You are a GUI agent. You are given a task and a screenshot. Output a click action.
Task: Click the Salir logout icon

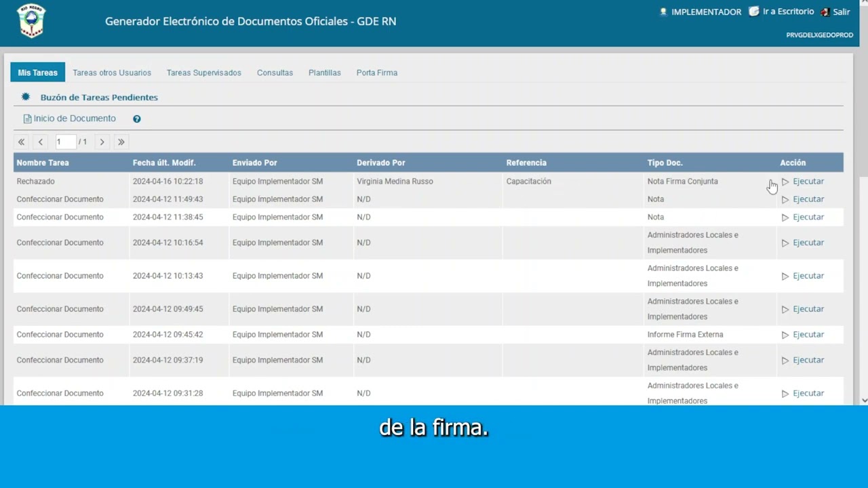click(825, 12)
